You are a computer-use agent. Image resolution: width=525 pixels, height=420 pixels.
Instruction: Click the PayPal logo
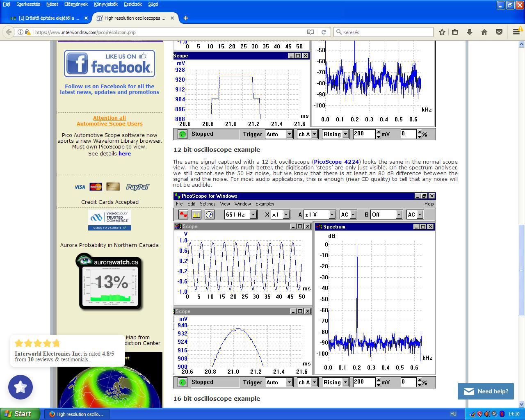tap(138, 187)
